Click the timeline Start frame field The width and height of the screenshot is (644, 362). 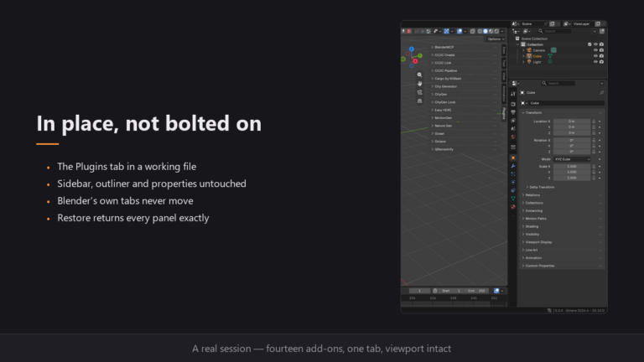coord(452,291)
